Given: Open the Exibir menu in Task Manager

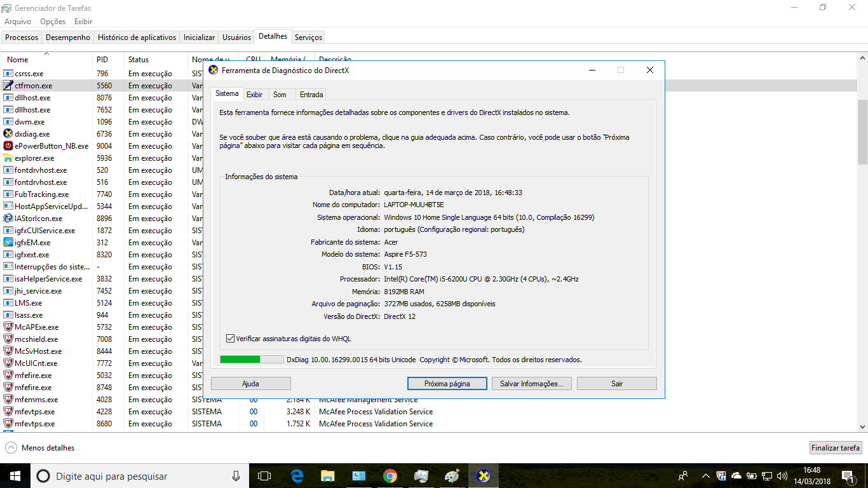Looking at the screenshot, I should 83,22.
